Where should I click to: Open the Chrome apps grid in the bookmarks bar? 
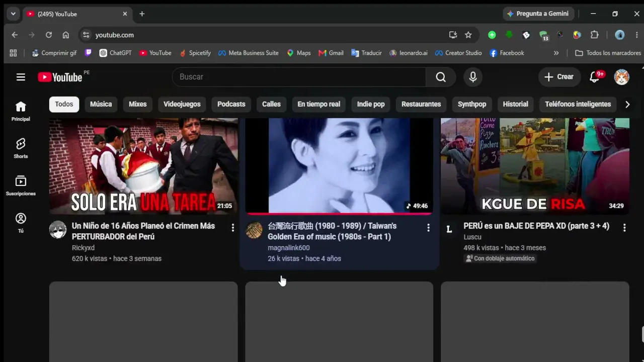[x=14, y=53]
